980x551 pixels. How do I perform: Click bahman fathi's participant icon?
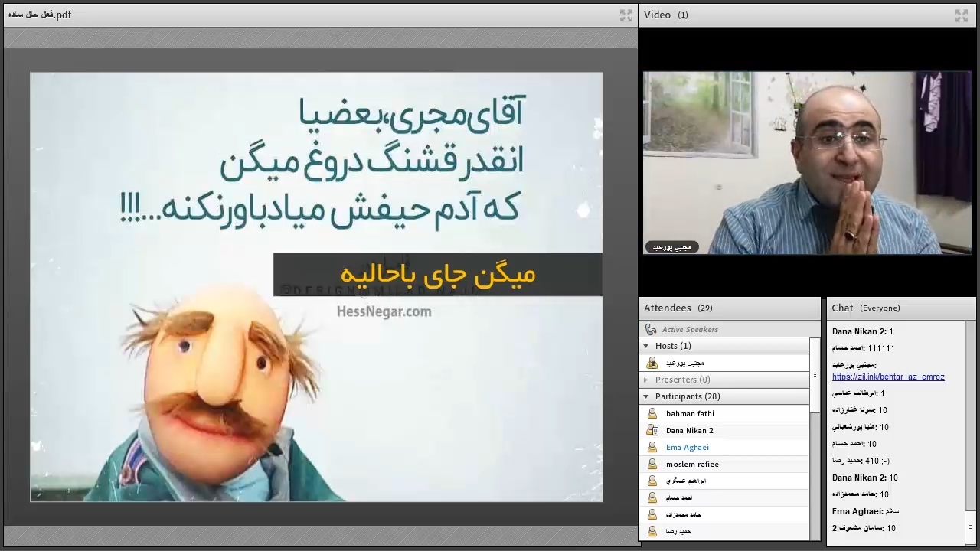[x=652, y=413]
